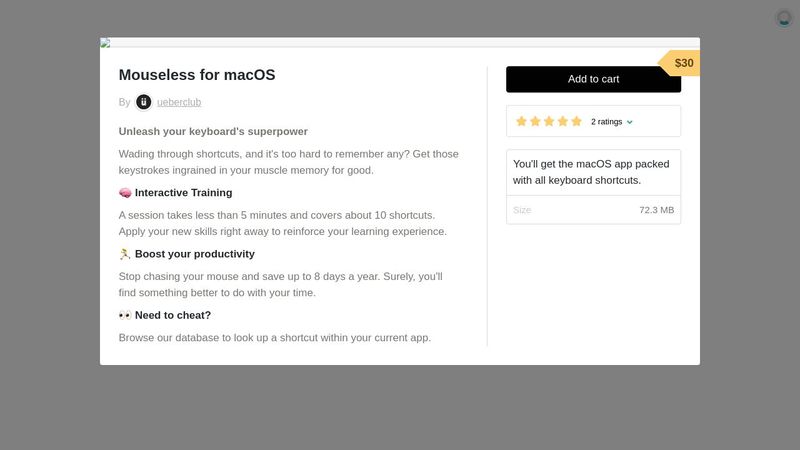Click the eyes emoji beside Need to cheat?

pyautogui.click(x=125, y=315)
